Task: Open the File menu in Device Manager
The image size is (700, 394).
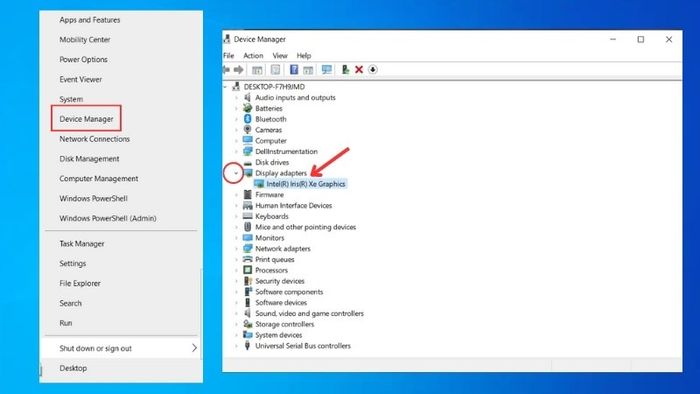Action: coord(229,56)
